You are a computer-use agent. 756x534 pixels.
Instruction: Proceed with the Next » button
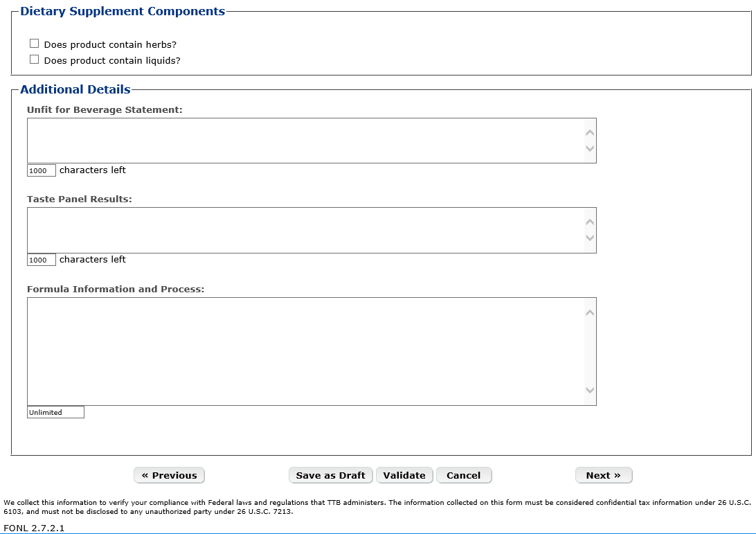click(603, 475)
